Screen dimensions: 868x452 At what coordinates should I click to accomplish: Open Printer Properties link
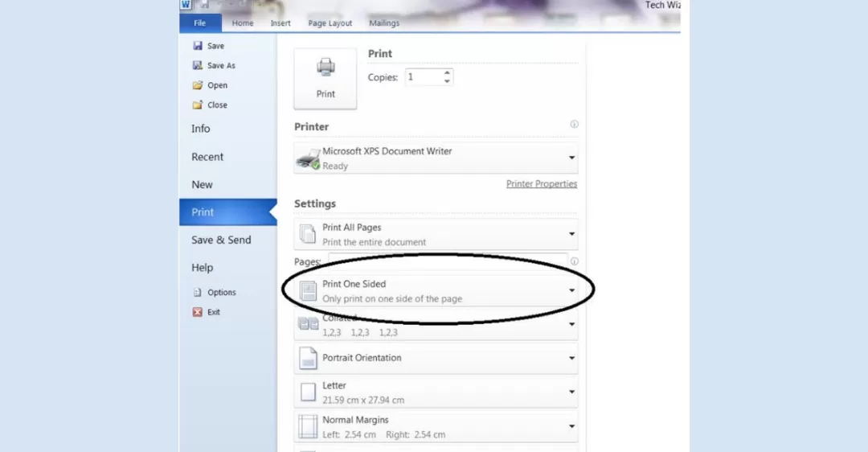541,184
